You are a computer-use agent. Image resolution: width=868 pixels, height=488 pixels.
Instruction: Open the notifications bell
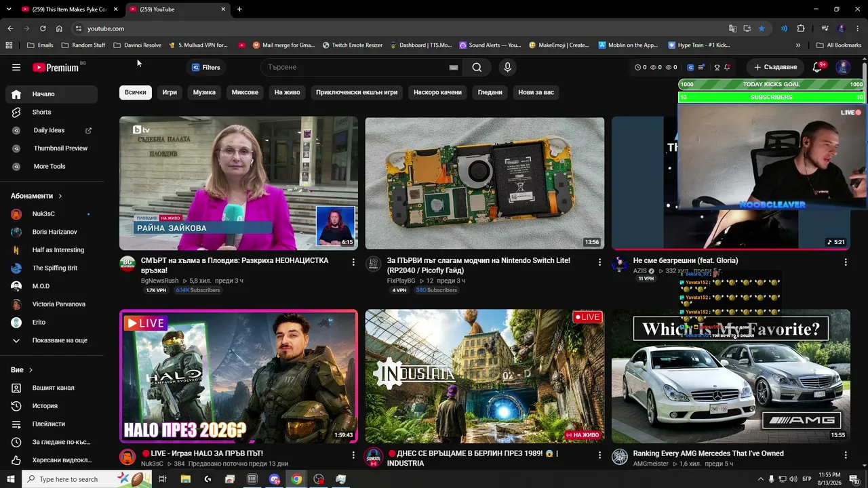point(817,67)
